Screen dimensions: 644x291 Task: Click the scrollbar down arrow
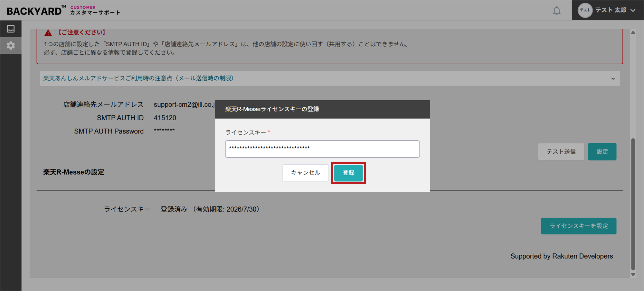[x=633, y=275]
